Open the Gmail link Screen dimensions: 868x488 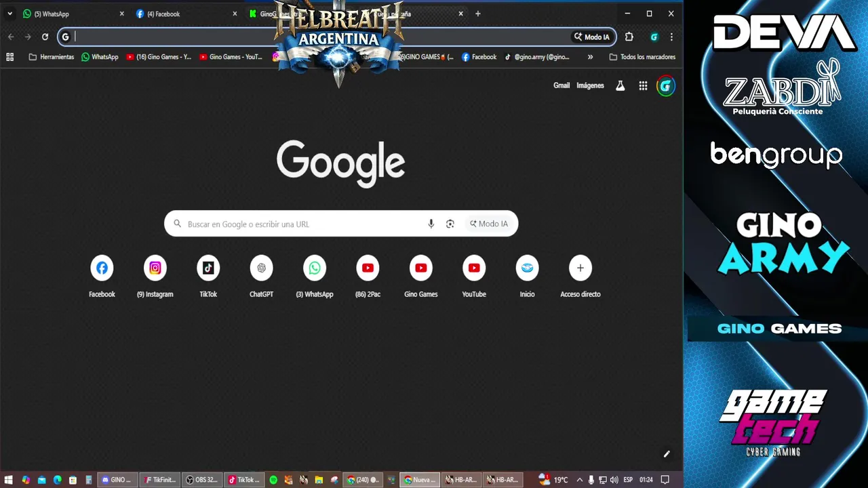[x=561, y=85]
